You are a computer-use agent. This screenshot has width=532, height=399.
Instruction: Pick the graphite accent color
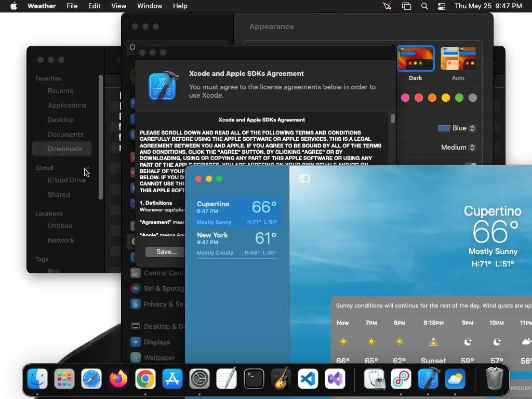click(473, 98)
